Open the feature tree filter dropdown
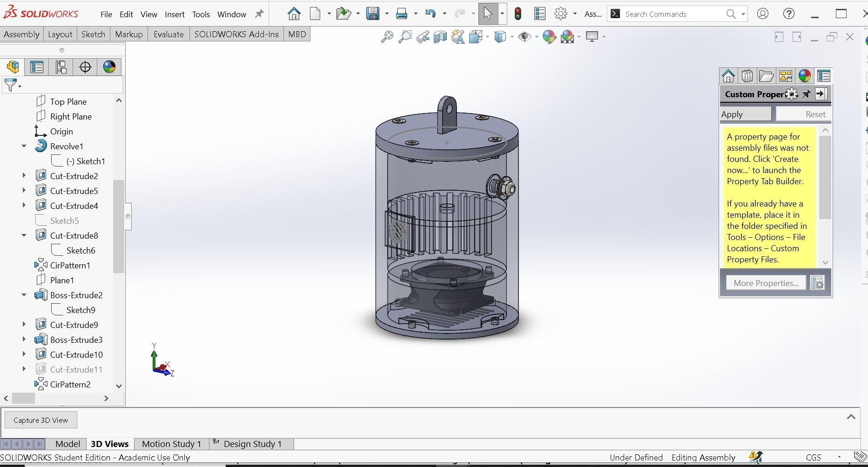The height and width of the screenshot is (467, 868). 13,85
